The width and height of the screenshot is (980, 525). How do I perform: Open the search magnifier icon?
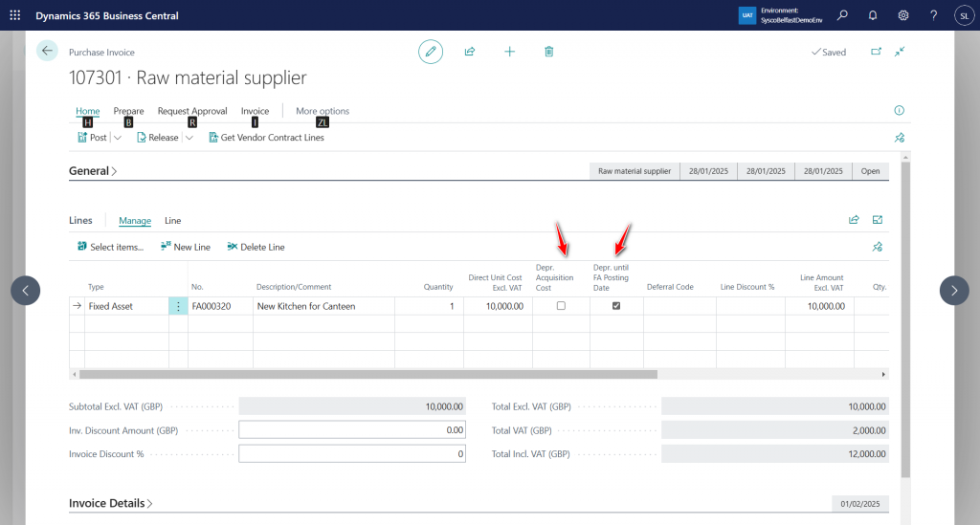pyautogui.click(x=842, y=15)
